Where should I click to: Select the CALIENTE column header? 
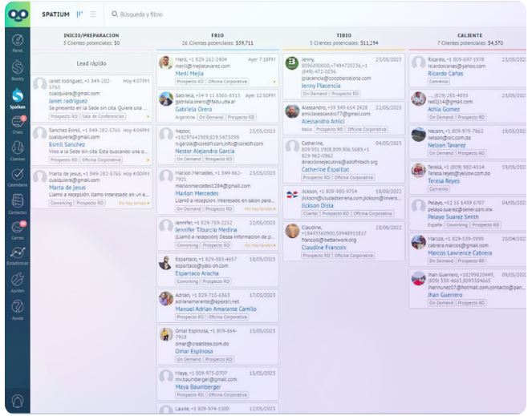tap(470, 35)
